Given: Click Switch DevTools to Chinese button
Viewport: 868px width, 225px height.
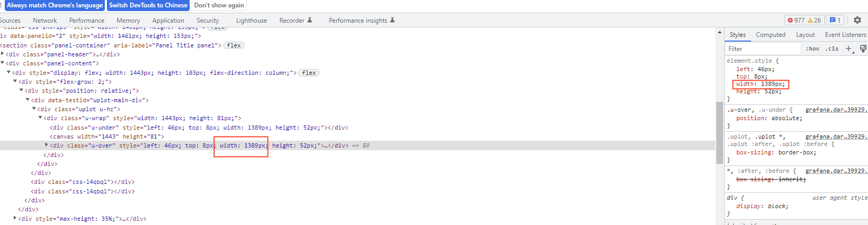Looking at the screenshot, I should click(x=148, y=5).
